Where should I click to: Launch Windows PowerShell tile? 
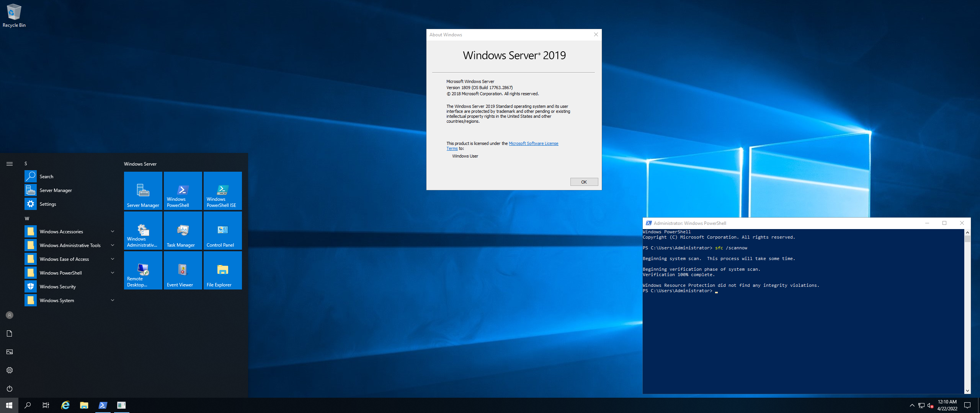[x=183, y=190]
